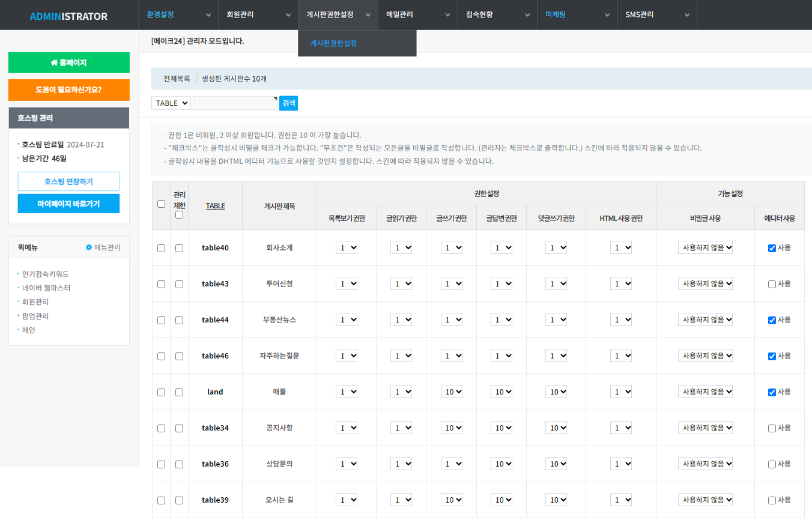
Task: Open 댓글쓰기권한 dropdown for table36
Action: point(556,464)
